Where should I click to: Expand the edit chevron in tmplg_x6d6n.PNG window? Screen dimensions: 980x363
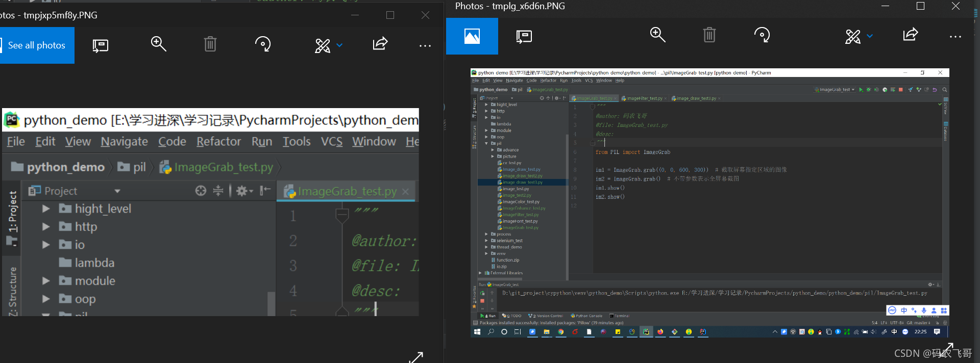pos(870,36)
